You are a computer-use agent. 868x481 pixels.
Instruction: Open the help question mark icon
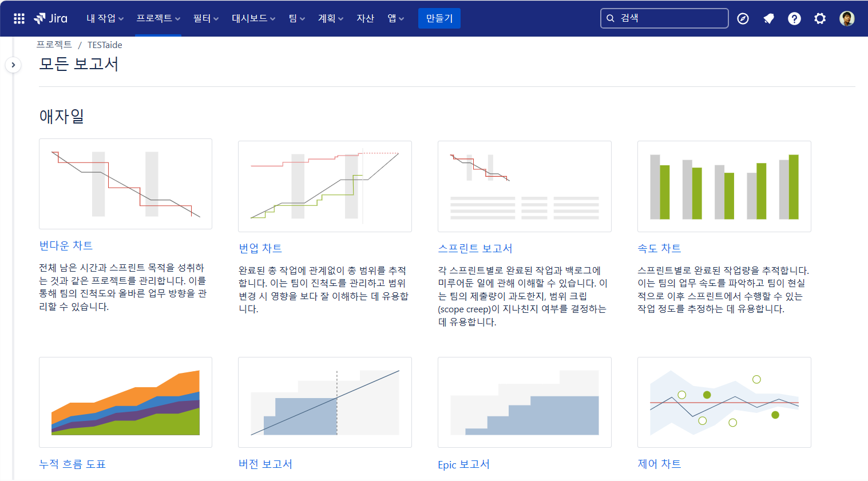coord(794,18)
